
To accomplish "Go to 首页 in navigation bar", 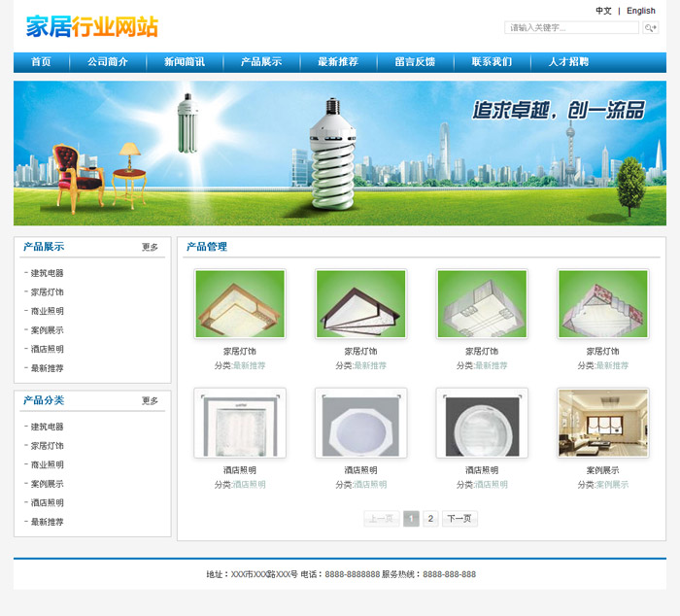I will pyautogui.click(x=41, y=62).
